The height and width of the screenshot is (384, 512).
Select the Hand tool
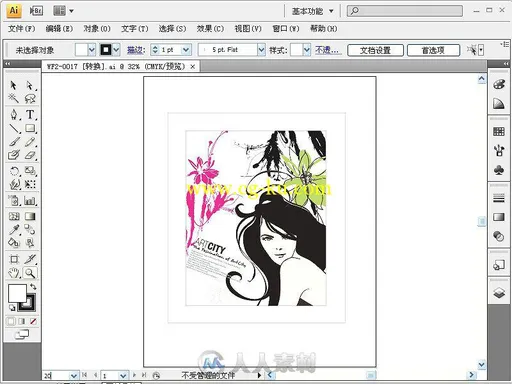(14, 273)
